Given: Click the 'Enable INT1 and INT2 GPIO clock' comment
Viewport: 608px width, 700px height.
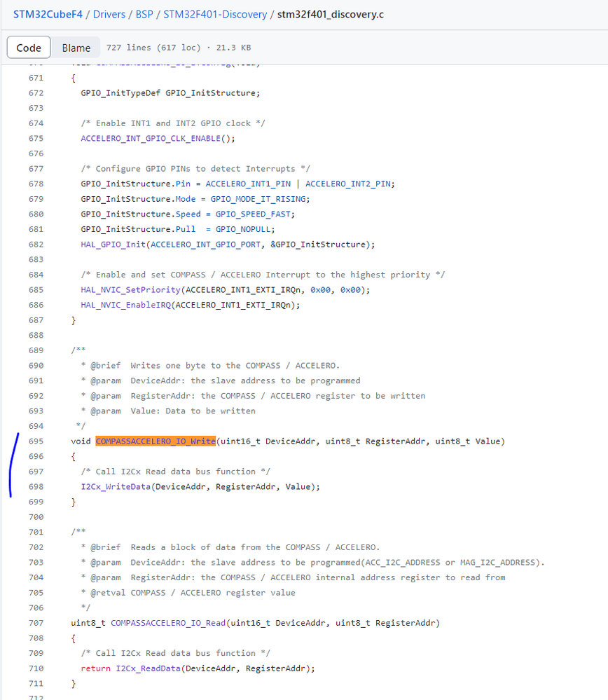Looking at the screenshot, I should (173, 123).
